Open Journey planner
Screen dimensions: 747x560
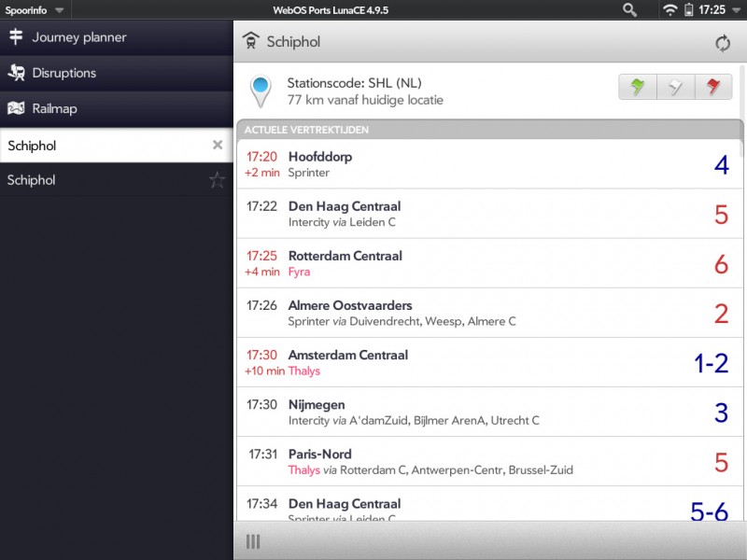[x=116, y=37]
